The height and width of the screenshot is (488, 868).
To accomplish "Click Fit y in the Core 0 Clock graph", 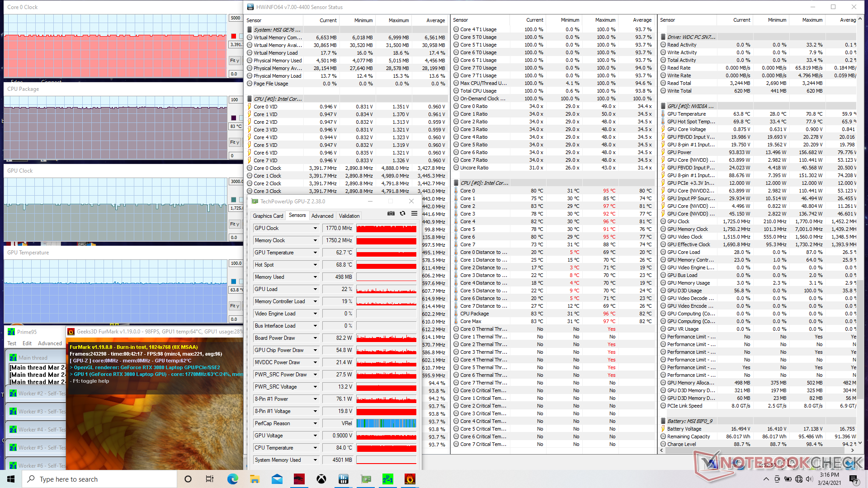I will pyautogui.click(x=235, y=61).
